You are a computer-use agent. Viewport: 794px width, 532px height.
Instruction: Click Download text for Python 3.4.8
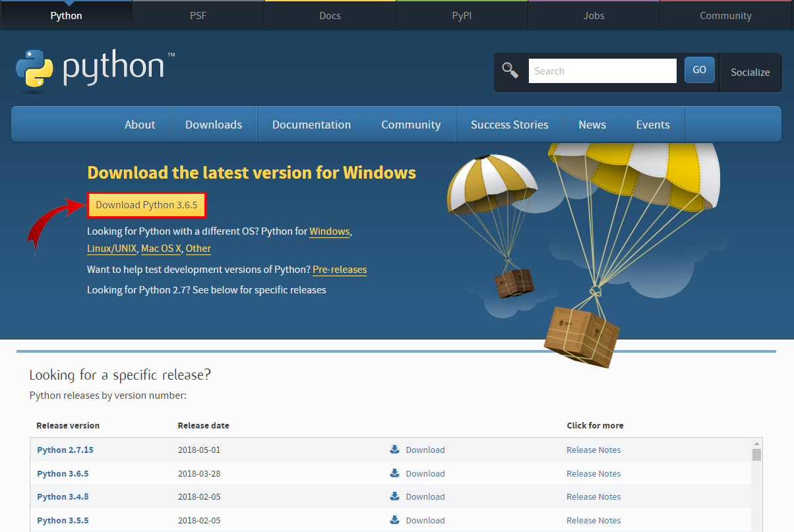[x=425, y=496]
